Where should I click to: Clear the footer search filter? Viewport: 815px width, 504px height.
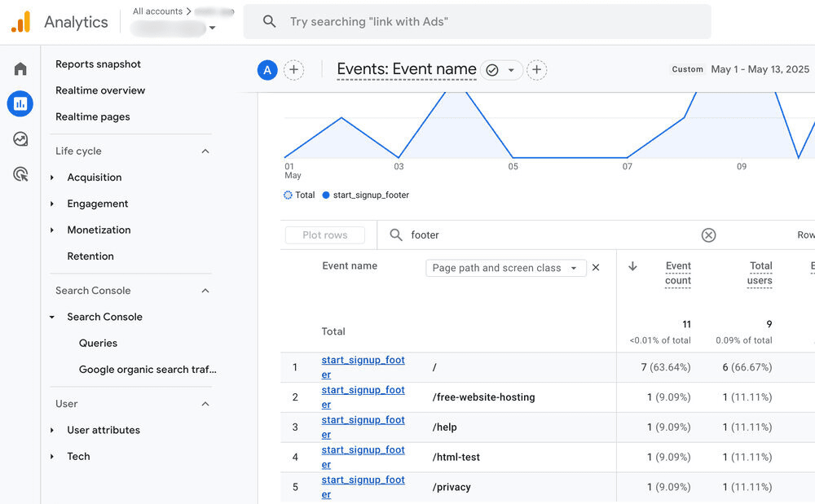coord(708,235)
